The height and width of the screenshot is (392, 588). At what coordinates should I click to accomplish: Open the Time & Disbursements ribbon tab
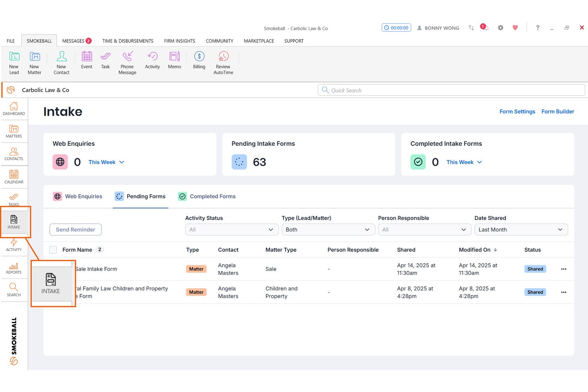(x=128, y=41)
